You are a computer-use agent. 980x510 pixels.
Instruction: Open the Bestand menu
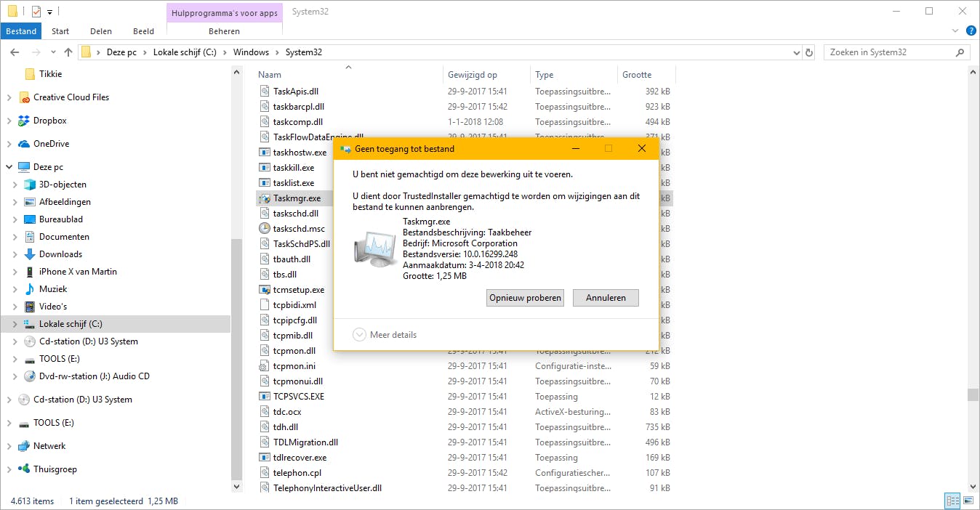tap(21, 31)
